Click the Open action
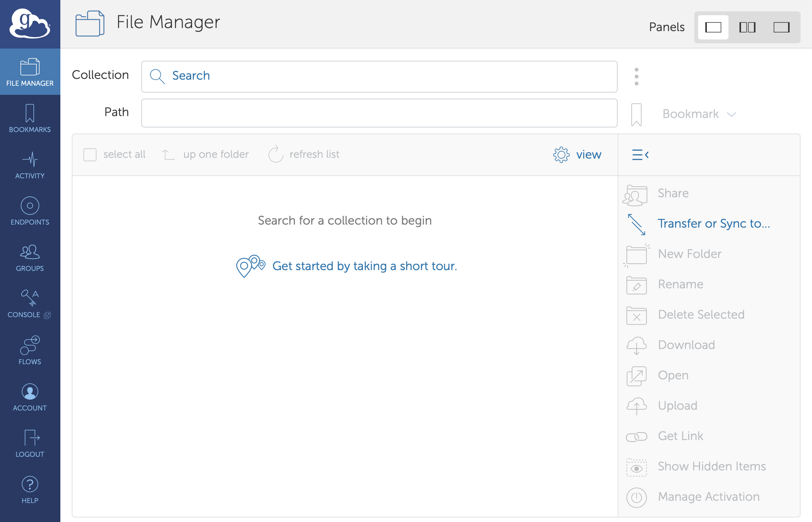The height and width of the screenshot is (522, 812). click(x=657, y=376)
